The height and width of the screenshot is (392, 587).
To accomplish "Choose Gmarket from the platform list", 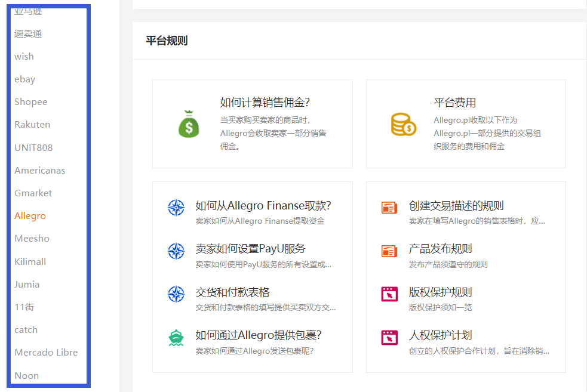I will 33,193.
